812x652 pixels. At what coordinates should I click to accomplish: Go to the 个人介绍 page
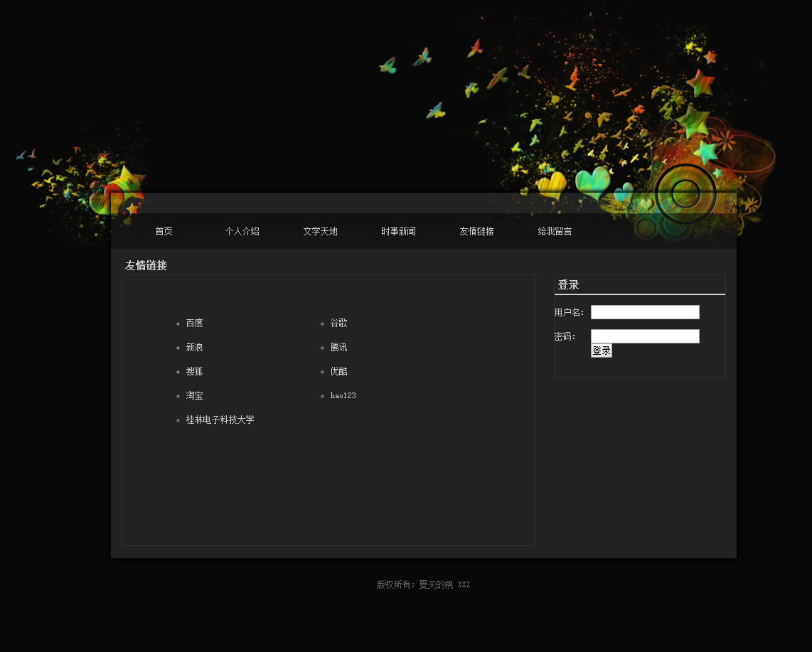tap(242, 231)
